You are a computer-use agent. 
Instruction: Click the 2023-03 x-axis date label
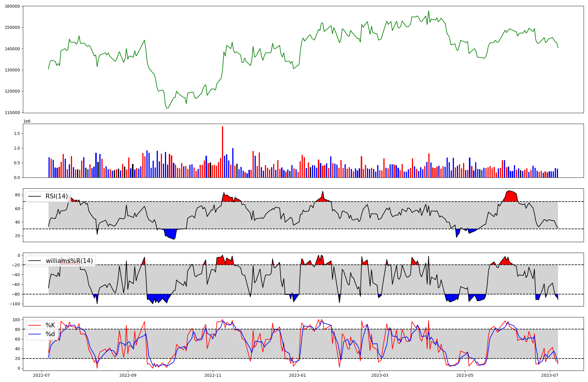pos(380,375)
